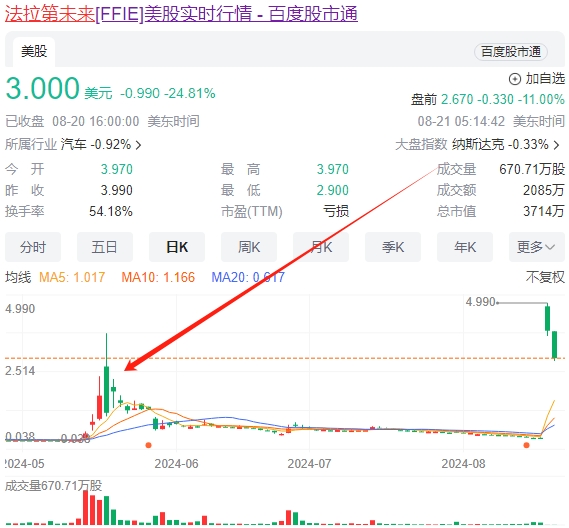This screenshot has width=569, height=528.
Task: Select the 日K chart tab
Action: click(x=177, y=247)
